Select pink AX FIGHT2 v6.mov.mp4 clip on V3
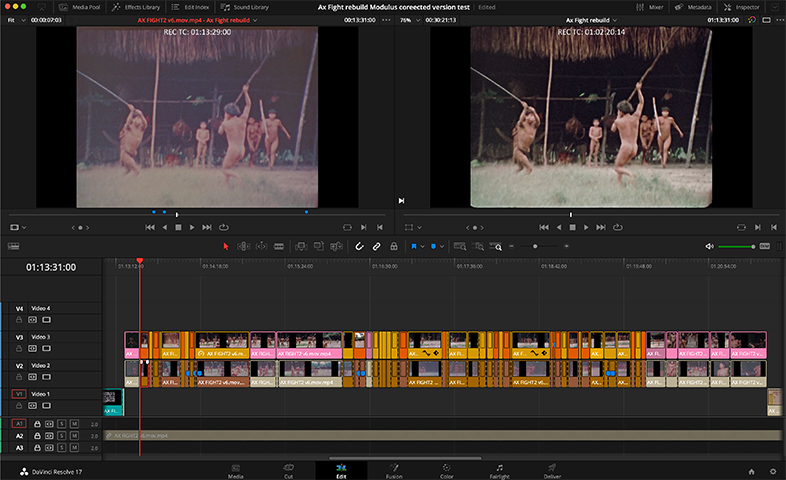This screenshot has height=480, width=786. (309, 343)
